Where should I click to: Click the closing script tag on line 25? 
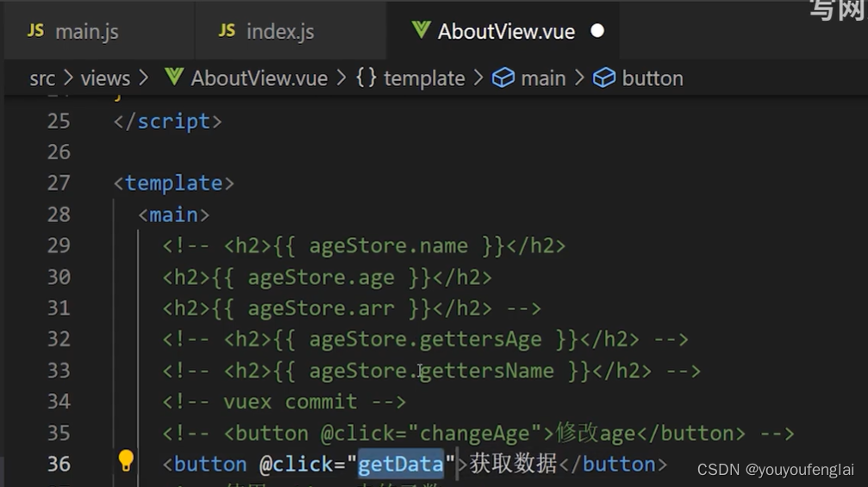[168, 122]
